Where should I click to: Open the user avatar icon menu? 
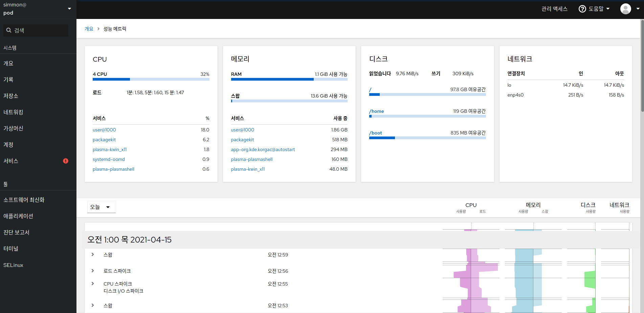coord(625,9)
